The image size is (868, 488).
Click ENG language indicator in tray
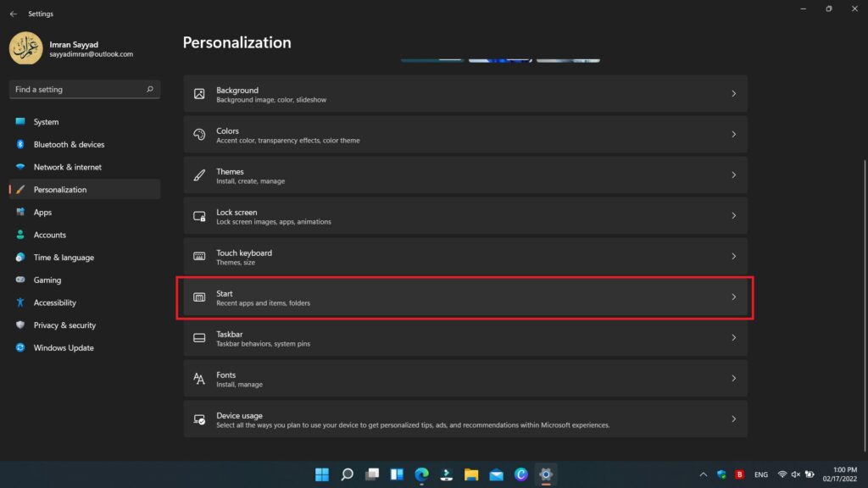point(761,474)
